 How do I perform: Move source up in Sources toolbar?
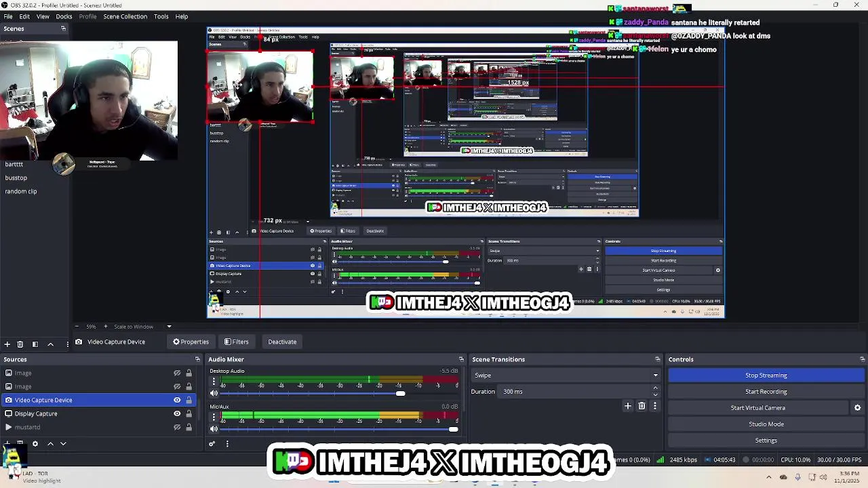pyautogui.click(x=50, y=443)
